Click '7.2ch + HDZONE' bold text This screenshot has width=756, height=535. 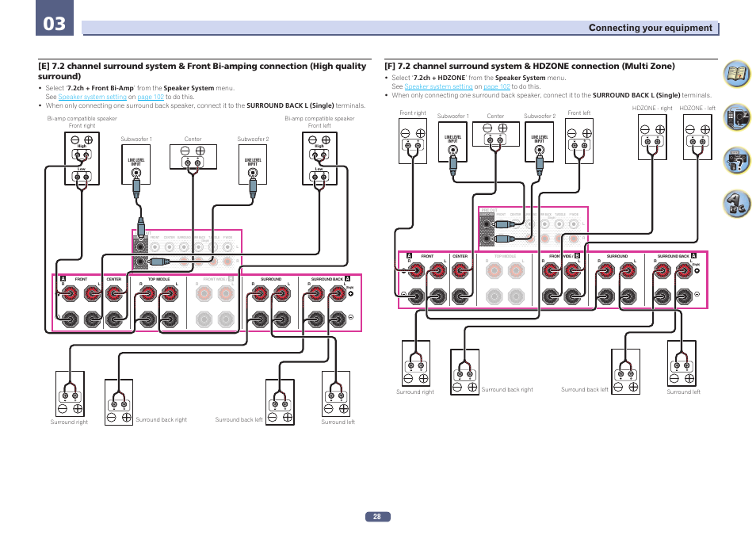[x=439, y=78]
